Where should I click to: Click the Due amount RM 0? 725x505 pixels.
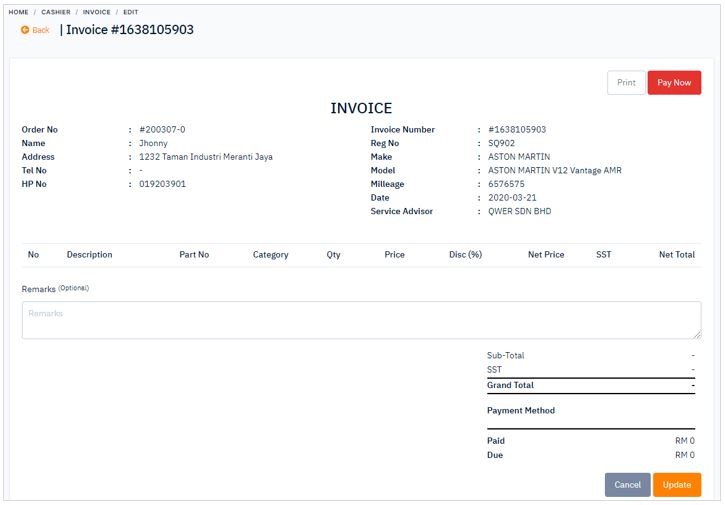[x=685, y=455]
